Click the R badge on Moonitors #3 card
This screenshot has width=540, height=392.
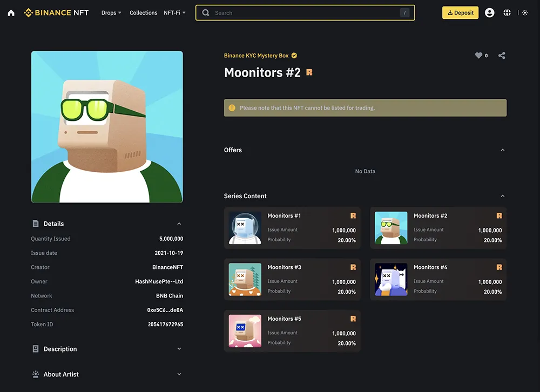point(353,267)
